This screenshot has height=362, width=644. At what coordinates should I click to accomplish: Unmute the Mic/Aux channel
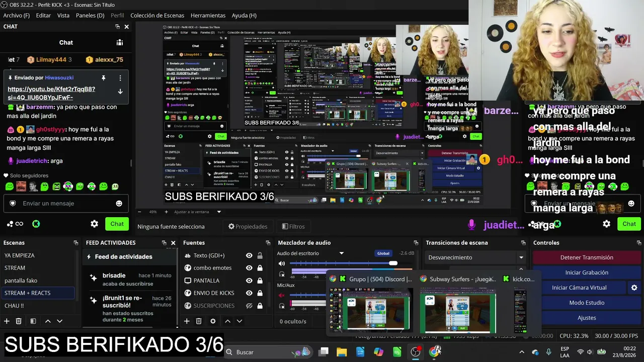(282, 295)
